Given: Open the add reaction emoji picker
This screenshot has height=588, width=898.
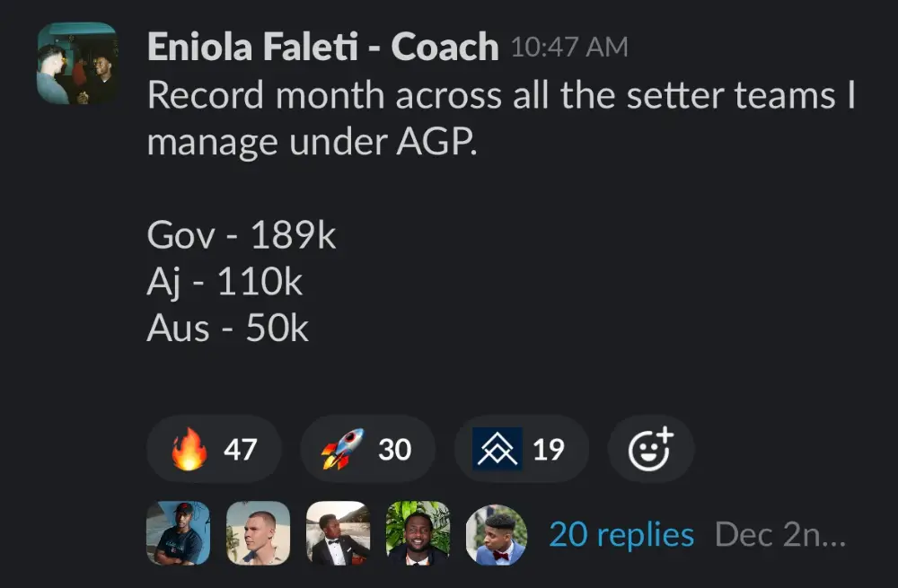Looking at the screenshot, I should click(x=650, y=449).
